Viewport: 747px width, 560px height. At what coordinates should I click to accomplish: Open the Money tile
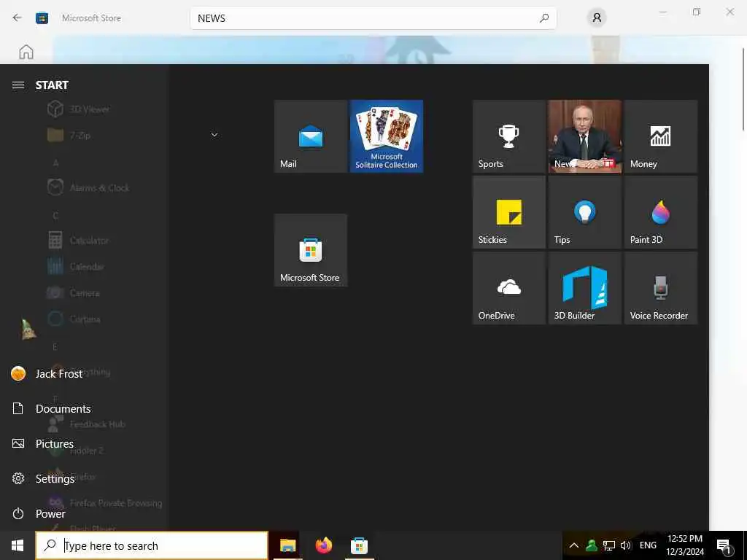pos(661,136)
